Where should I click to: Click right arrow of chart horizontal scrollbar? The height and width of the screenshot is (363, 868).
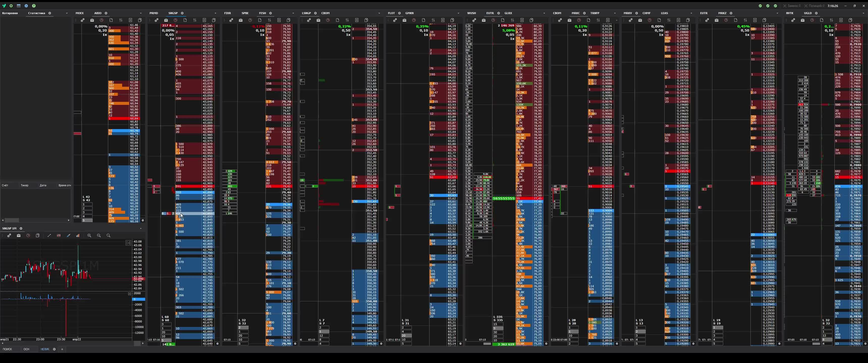click(143, 343)
